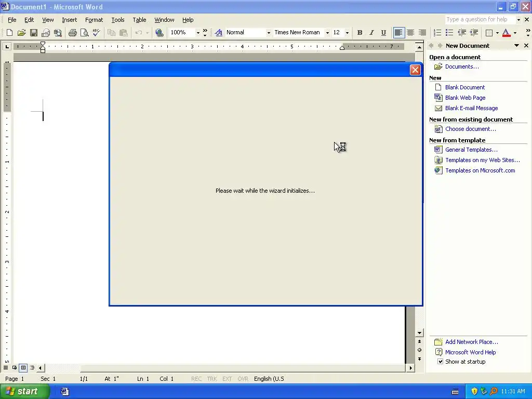Click the horizontal scrollbar right arrow

pyautogui.click(x=411, y=368)
